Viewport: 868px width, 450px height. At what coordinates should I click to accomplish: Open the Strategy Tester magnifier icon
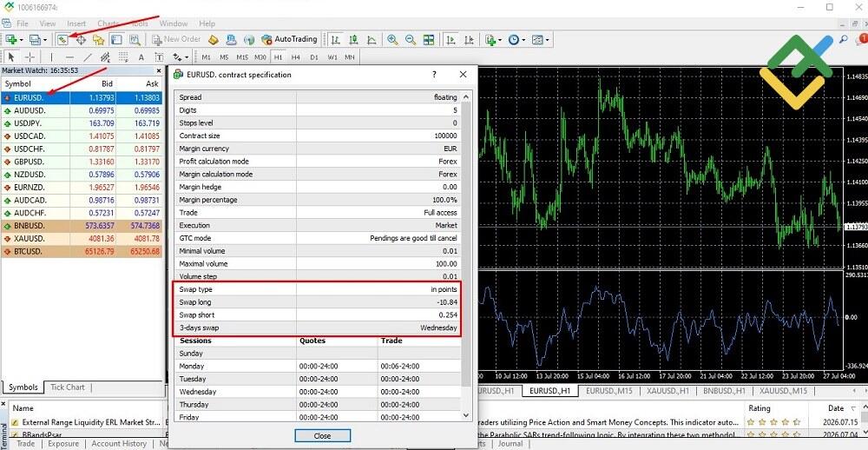[x=134, y=39]
